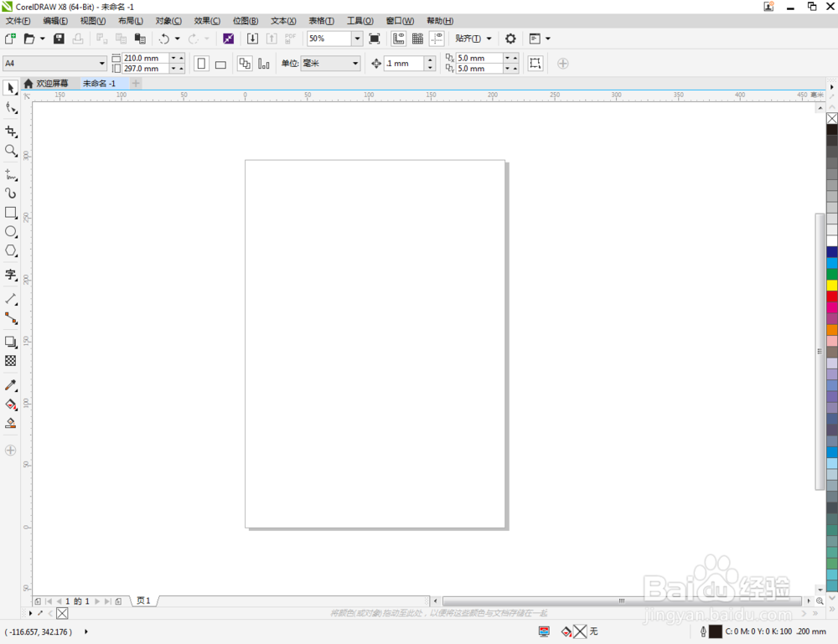Switch to the 欢迎屏幕 tab

(46, 83)
